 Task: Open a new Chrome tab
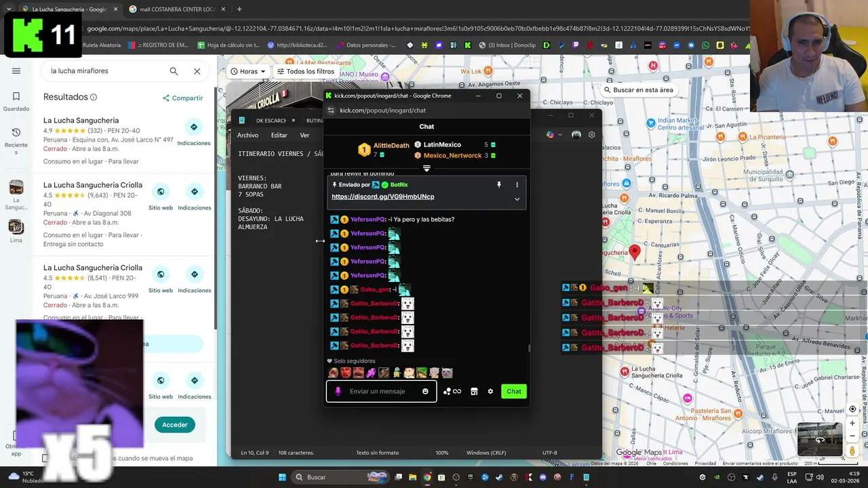click(239, 9)
